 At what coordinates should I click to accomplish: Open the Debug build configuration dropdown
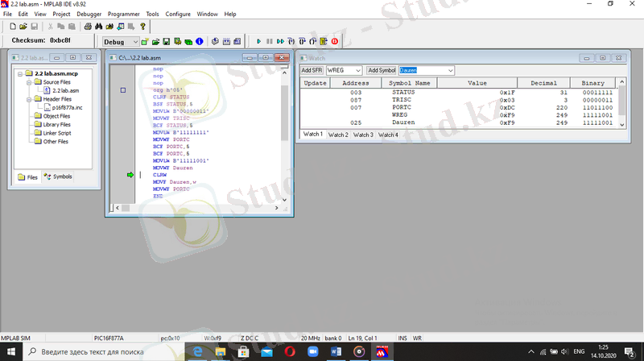[134, 41]
